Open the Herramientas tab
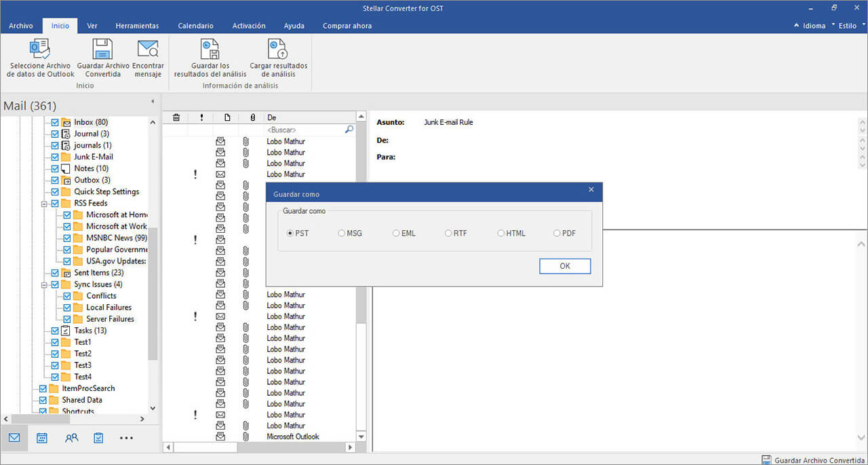Viewport: 868px width, 465px height. [x=137, y=26]
